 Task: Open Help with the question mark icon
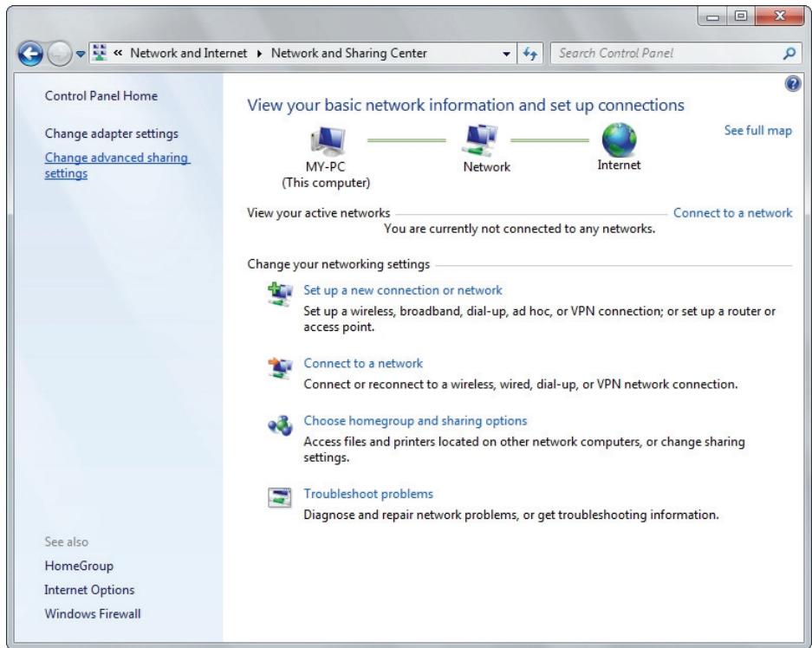793,83
